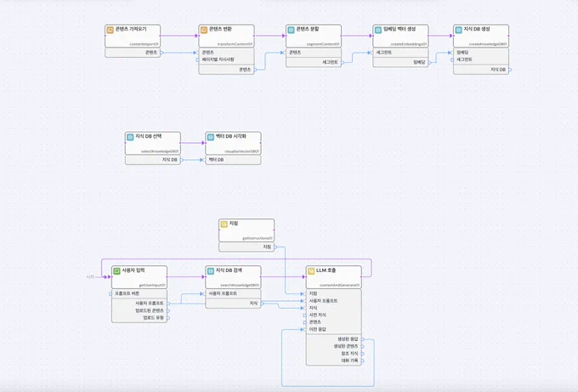This screenshot has width=578, height=392.
Task: Click the yellow icon on LLM 호출 node
Action: [311, 271]
